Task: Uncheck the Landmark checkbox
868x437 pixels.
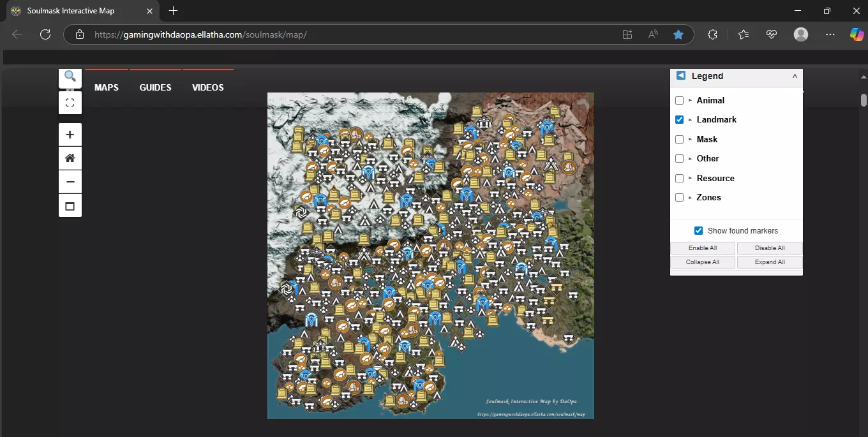Action: click(679, 119)
